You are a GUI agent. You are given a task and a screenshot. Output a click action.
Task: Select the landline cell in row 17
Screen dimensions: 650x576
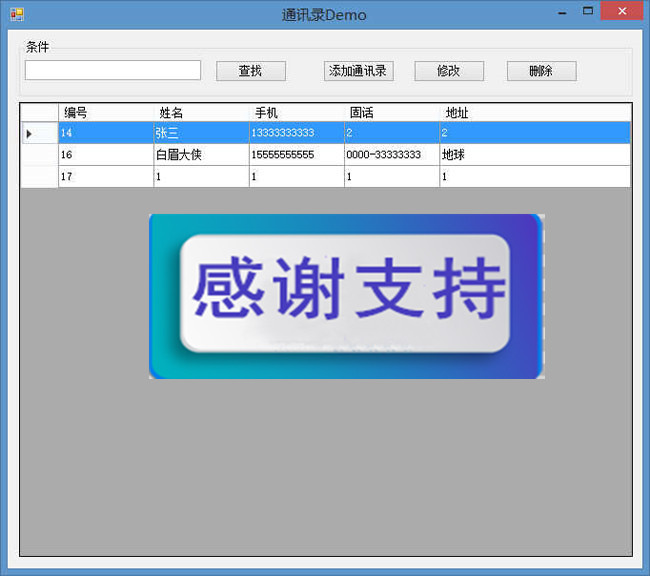(392, 177)
